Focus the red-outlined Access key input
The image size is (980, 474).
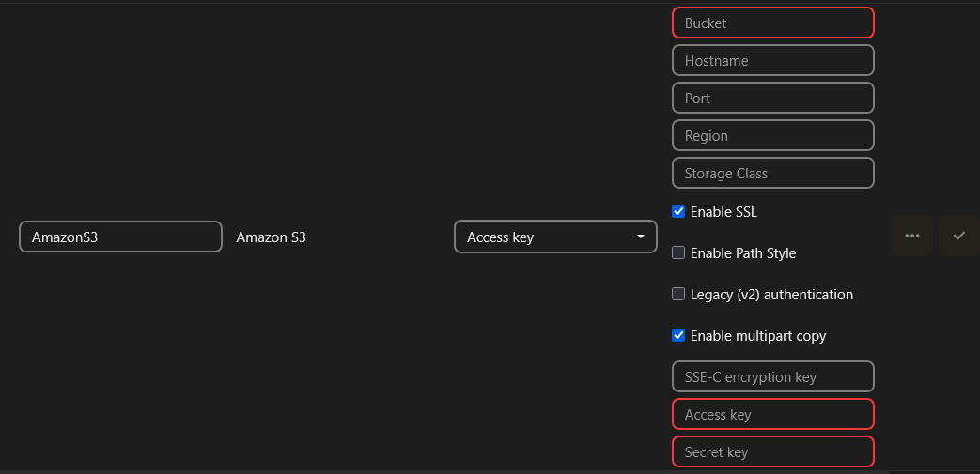pyautogui.click(x=772, y=414)
